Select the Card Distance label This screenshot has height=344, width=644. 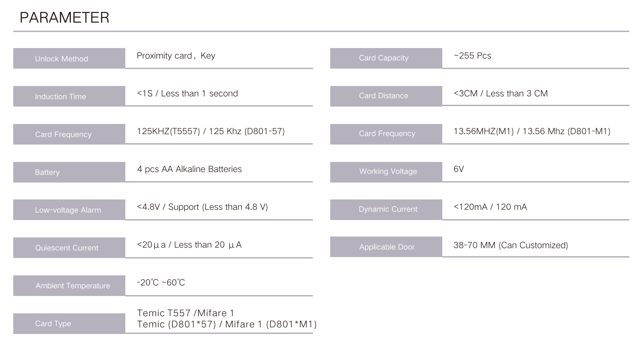pyautogui.click(x=383, y=96)
